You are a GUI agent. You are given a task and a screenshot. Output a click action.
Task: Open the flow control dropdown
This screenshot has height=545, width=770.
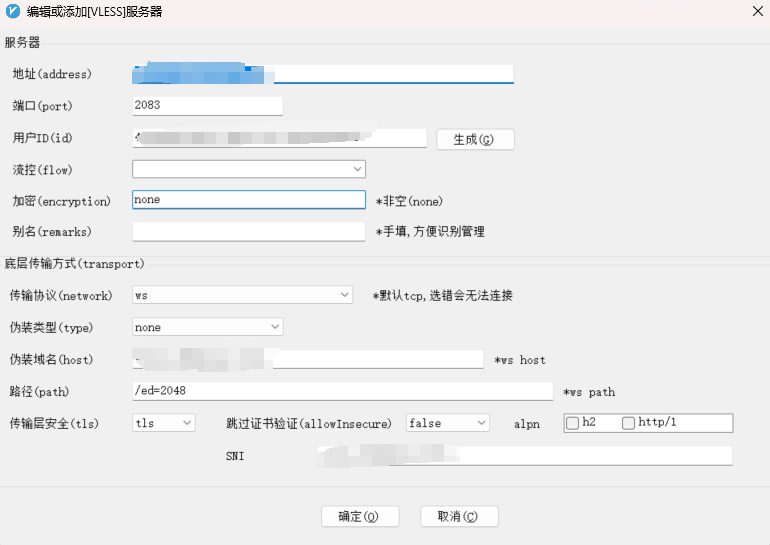coord(248,169)
